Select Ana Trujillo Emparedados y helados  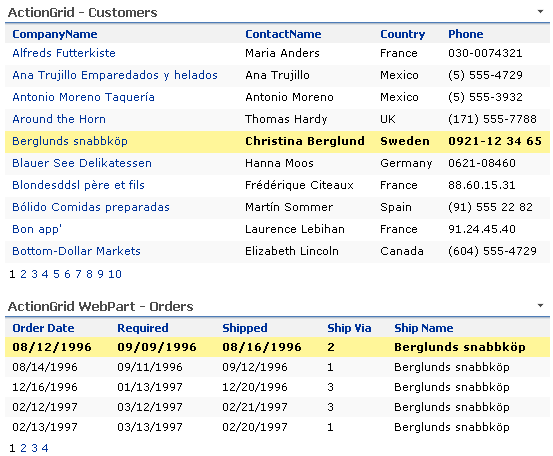point(115,75)
